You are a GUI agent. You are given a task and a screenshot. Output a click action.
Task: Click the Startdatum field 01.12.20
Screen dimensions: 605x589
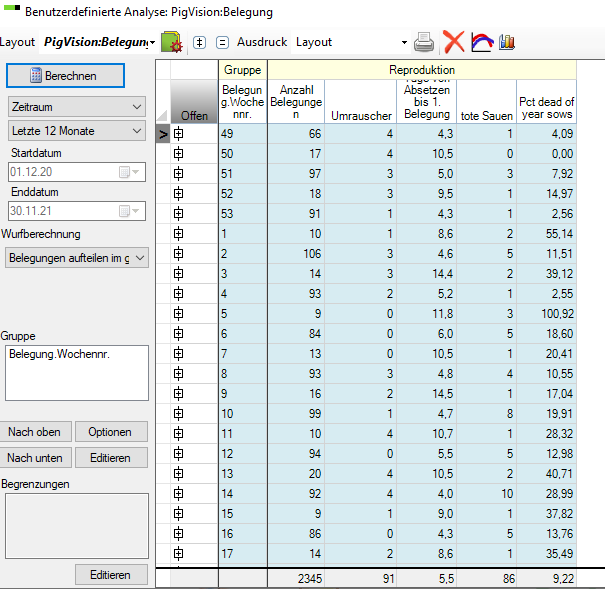pyautogui.click(x=77, y=172)
